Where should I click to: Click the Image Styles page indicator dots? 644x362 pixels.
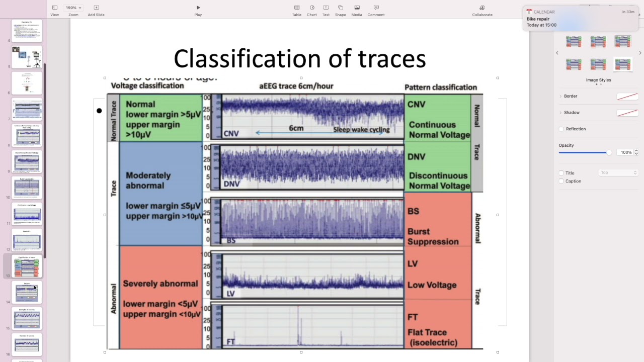point(598,84)
